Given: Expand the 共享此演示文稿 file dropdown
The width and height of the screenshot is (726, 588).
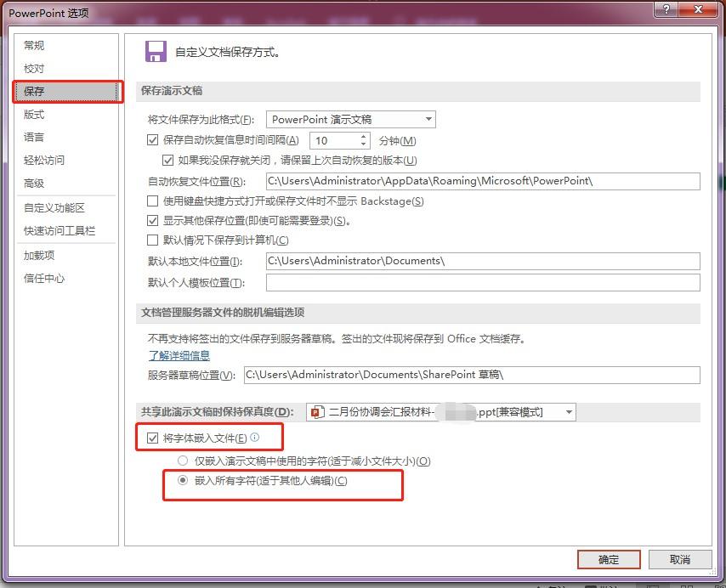Looking at the screenshot, I should coord(569,412).
